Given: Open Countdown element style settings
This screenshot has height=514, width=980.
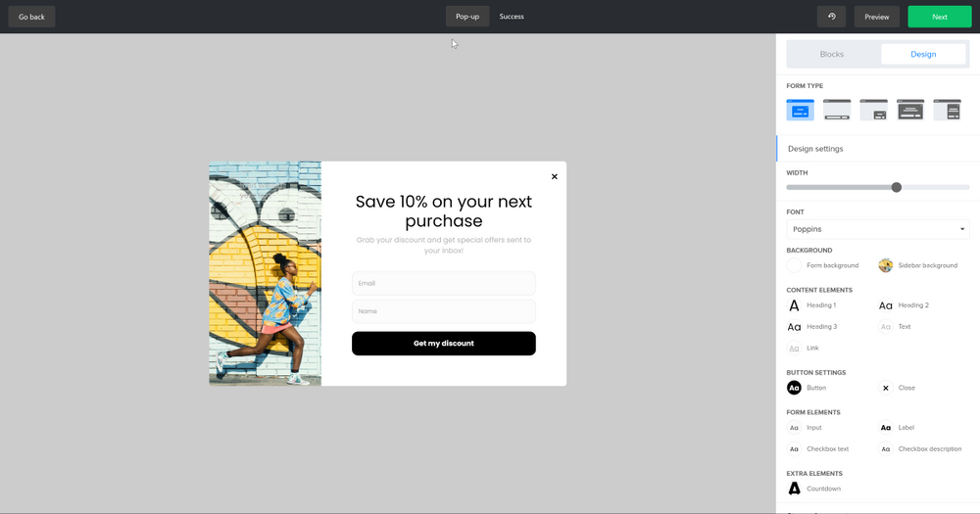Looking at the screenshot, I should (795, 489).
